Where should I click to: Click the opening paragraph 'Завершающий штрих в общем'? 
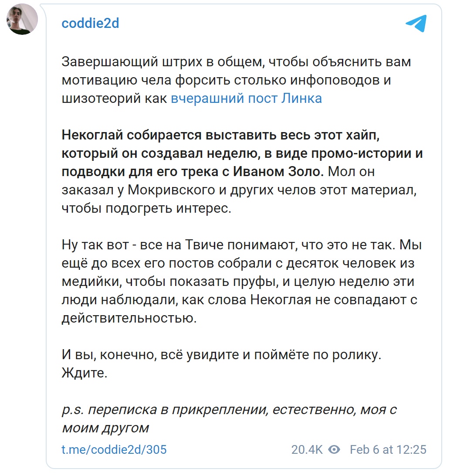237,80
